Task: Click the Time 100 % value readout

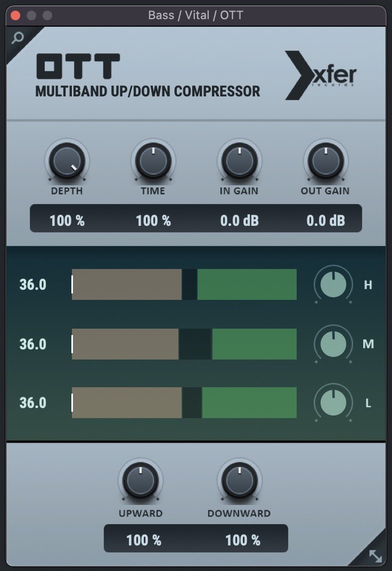Action: pyautogui.click(x=153, y=221)
